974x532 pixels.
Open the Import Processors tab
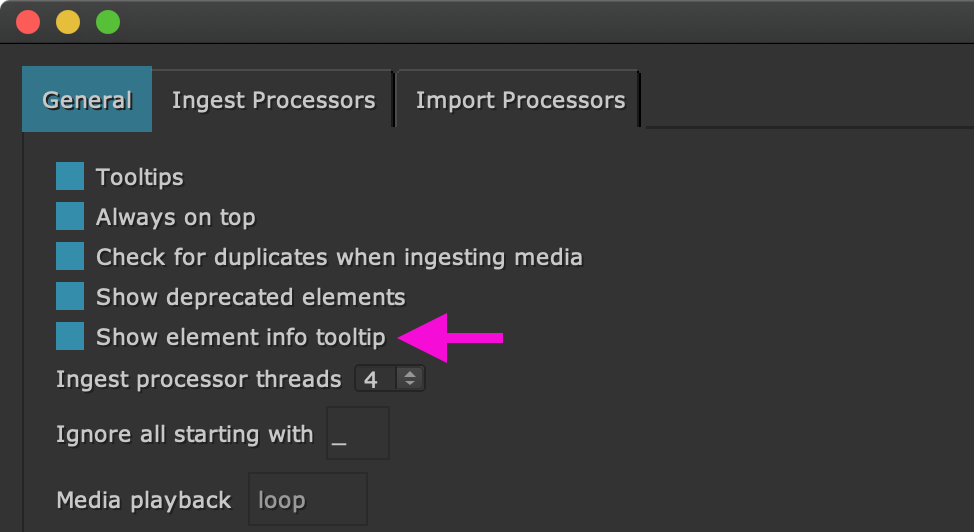click(520, 100)
